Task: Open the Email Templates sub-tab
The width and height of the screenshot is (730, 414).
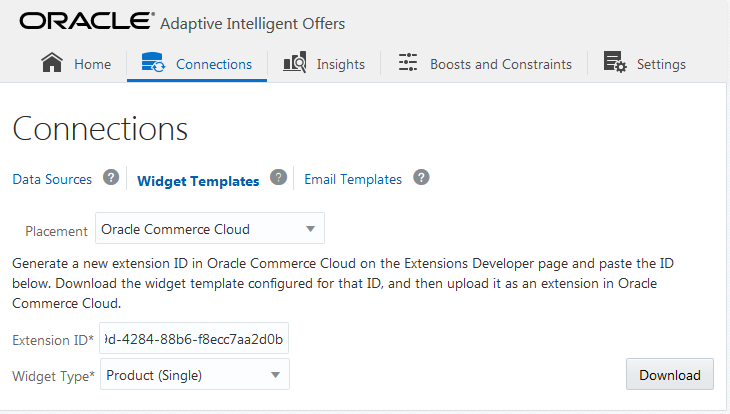Action: (x=353, y=179)
